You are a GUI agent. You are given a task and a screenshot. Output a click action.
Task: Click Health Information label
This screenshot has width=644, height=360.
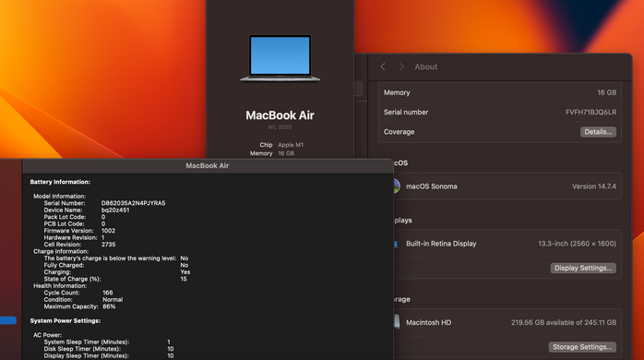point(60,285)
